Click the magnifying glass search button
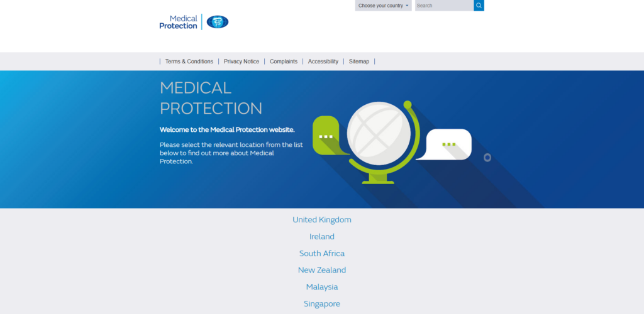Viewport: 644px width, 314px height. (x=479, y=5)
